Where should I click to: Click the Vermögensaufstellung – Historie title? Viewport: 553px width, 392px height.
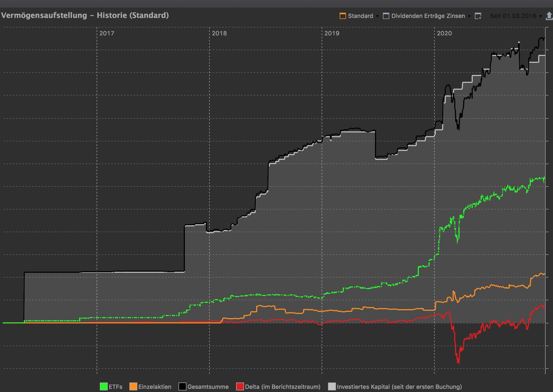click(85, 15)
